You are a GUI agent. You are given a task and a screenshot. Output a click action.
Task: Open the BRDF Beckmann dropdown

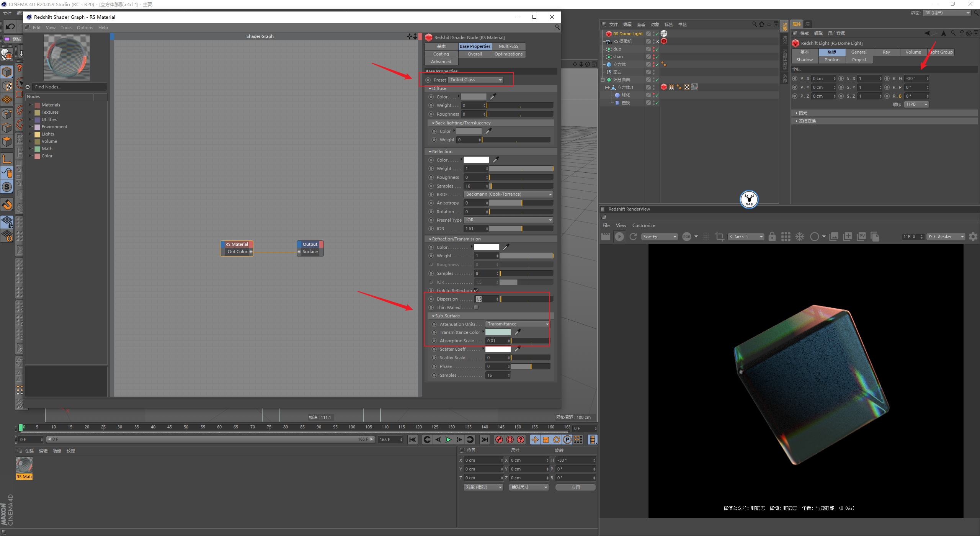pyautogui.click(x=508, y=194)
